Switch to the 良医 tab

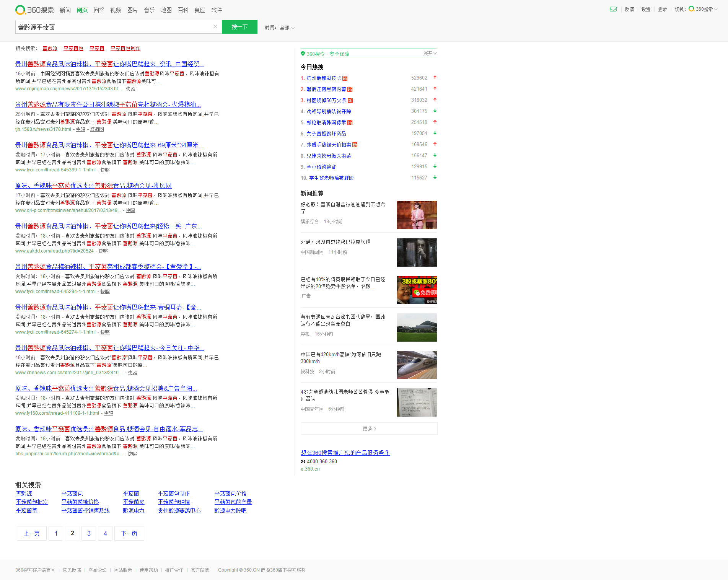(x=200, y=10)
